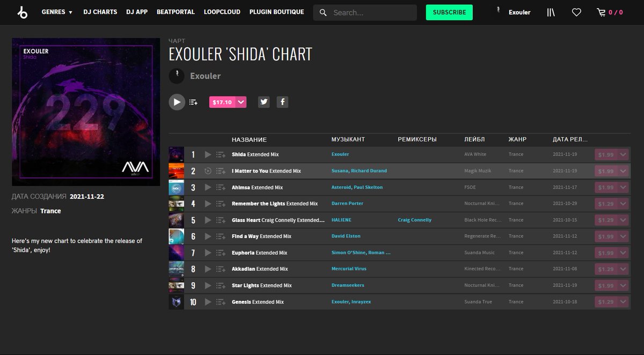Go to DJ CHARTS

tap(100, 12)
